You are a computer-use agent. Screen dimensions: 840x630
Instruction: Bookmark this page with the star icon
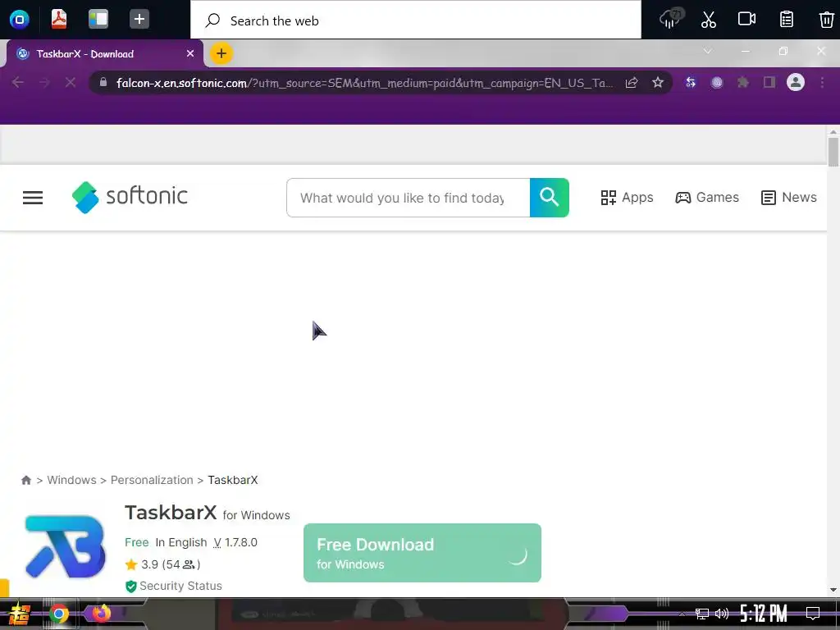coord(658,83)
